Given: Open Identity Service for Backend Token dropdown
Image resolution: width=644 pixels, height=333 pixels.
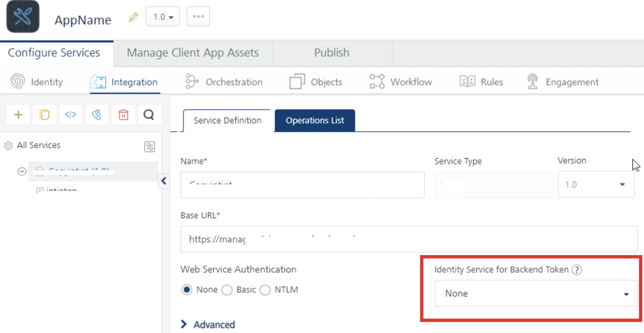Looking at the screenshot, I should 536,294.
